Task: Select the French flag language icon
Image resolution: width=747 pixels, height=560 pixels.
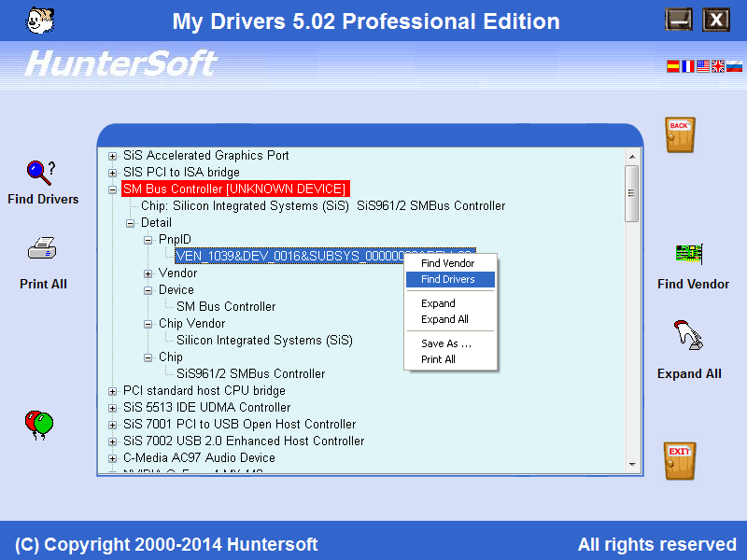Action: 688,66
